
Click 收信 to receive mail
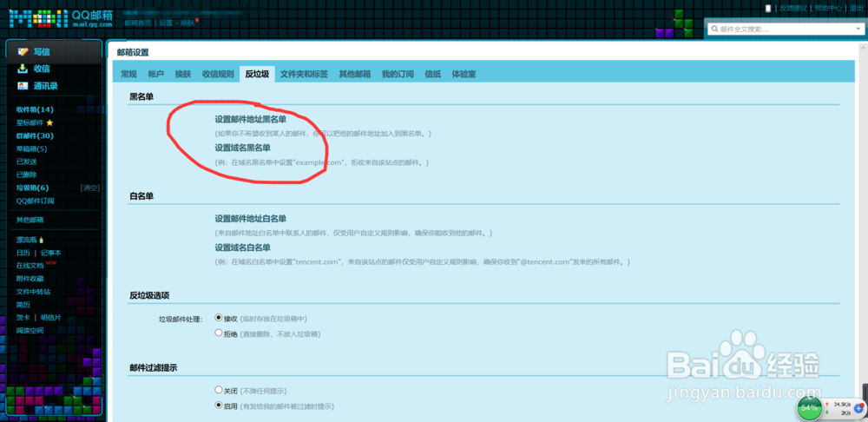tap(42, 69)
